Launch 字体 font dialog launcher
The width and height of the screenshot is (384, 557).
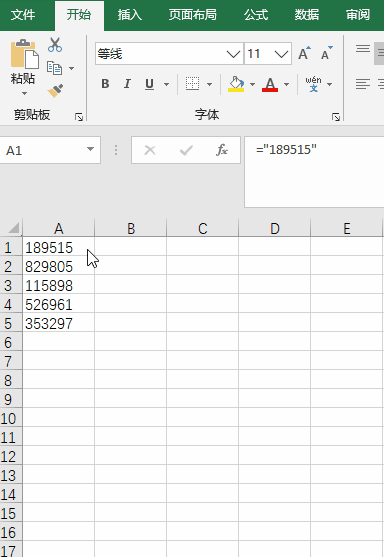tap(336, 117)
